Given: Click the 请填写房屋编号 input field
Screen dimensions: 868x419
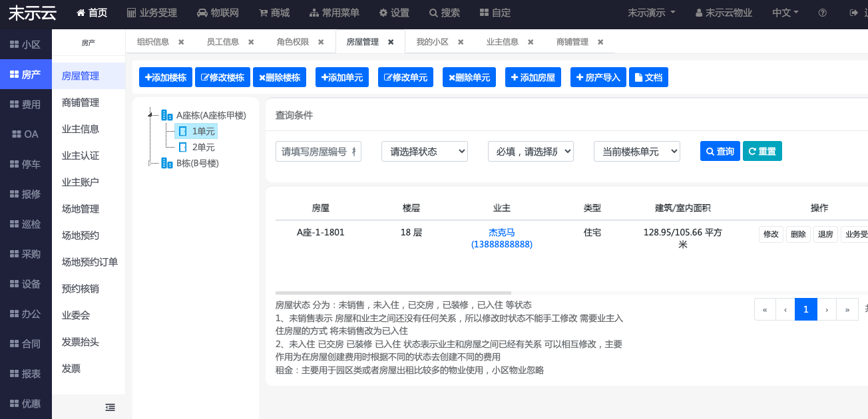Looking at the screenshot, I should 318,151.
